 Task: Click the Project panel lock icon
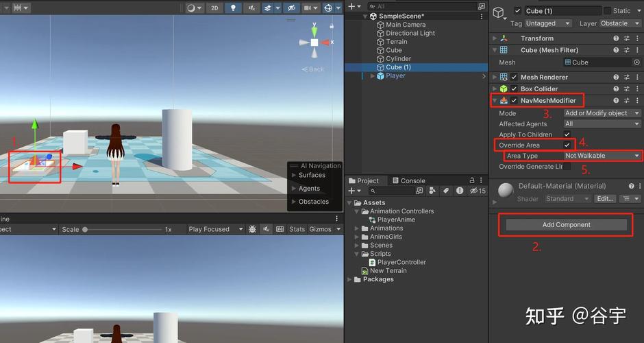(x=472, y=180)
